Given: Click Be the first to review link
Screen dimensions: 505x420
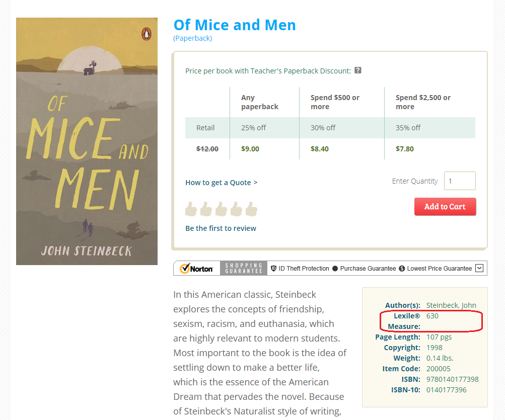Looking at the screenshot, I should pyautogui.click(x=221, y=228).
